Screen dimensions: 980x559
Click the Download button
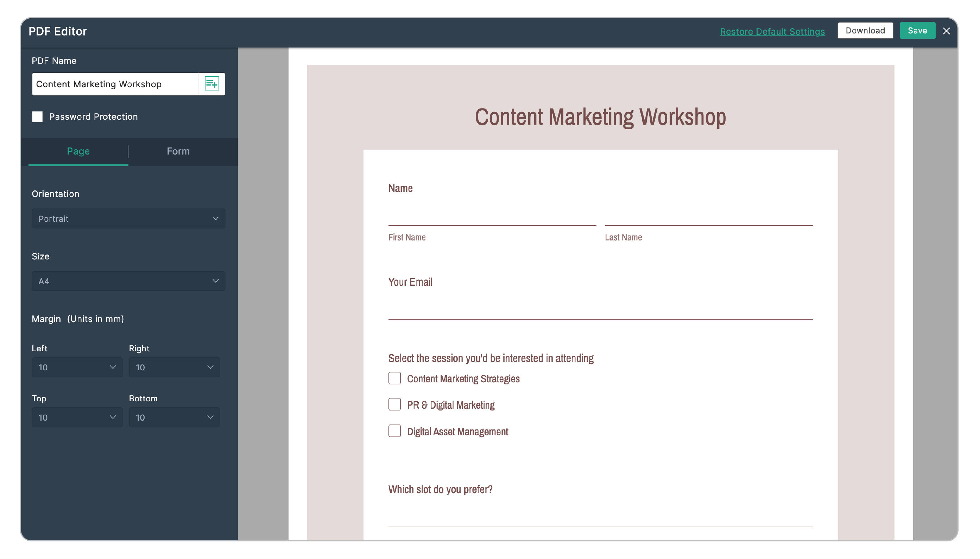[x=865, y=31]
